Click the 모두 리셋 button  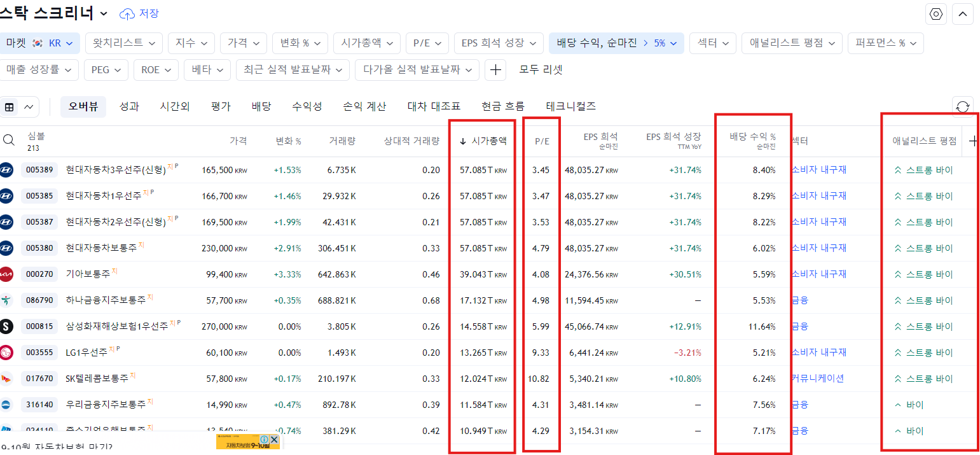(541, 69)
